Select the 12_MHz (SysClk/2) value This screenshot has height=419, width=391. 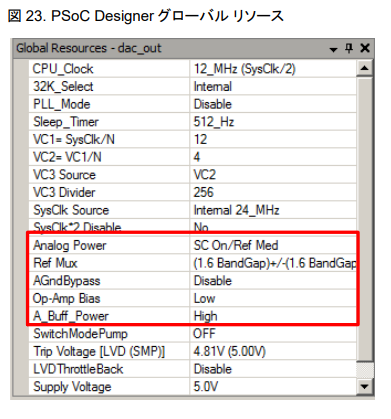coord(244,69)
